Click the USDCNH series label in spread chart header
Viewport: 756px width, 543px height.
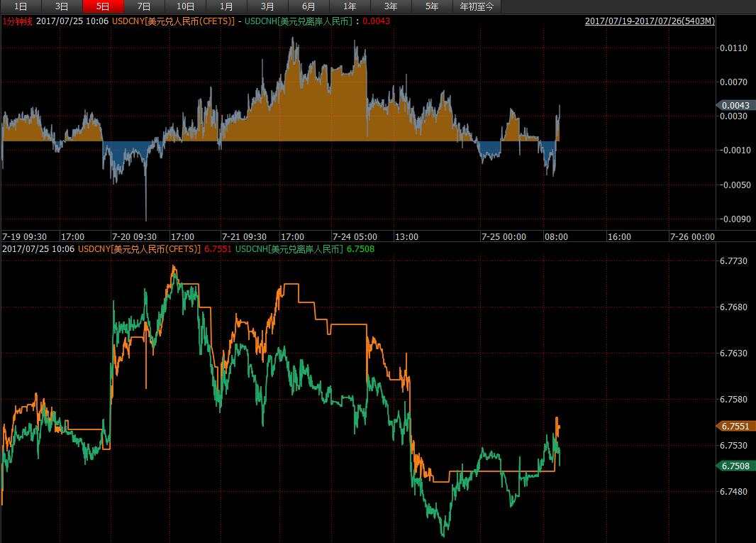click(x=298, y=21)
